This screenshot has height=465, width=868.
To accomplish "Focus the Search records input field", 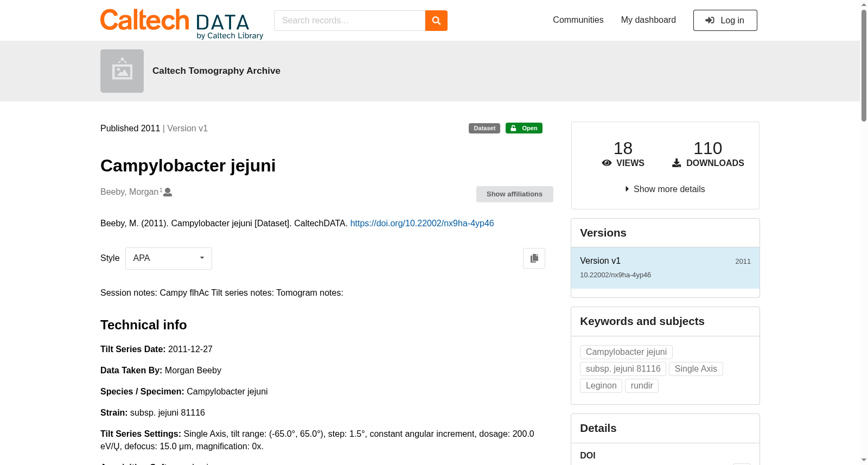I will click(349, 21).
